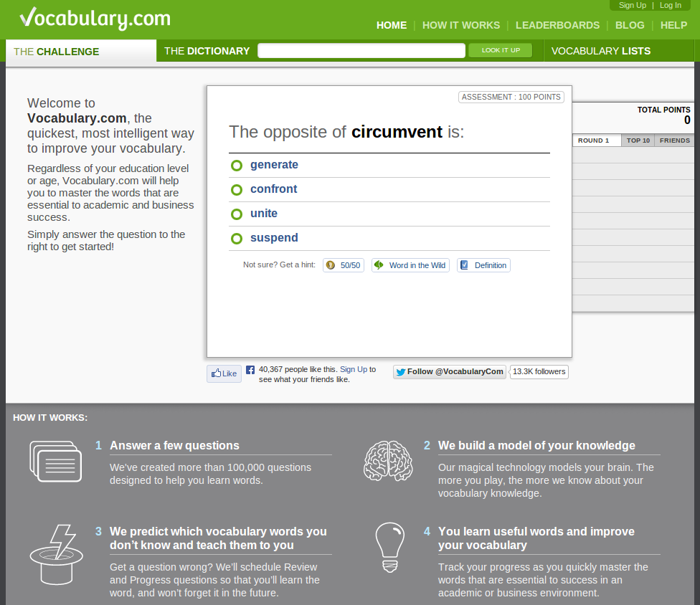The image size is (700, 605).
Task: Choose the answer word unite
Action: coord(264,214)
